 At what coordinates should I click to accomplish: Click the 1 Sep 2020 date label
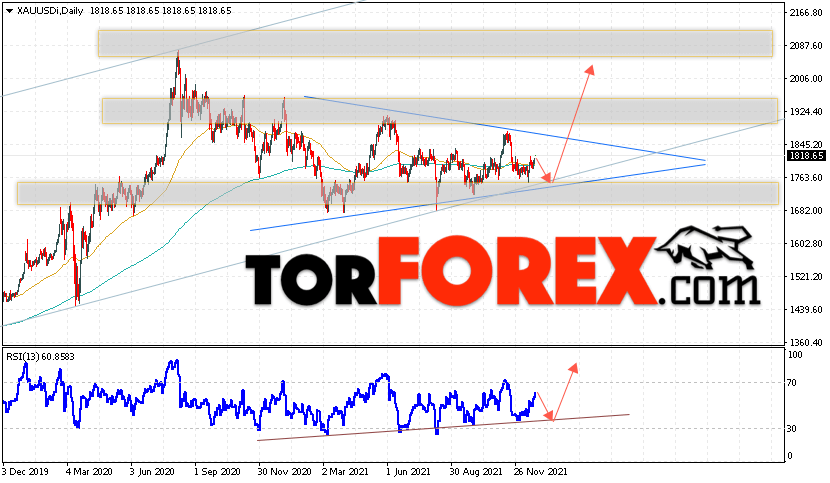(217, 471)
